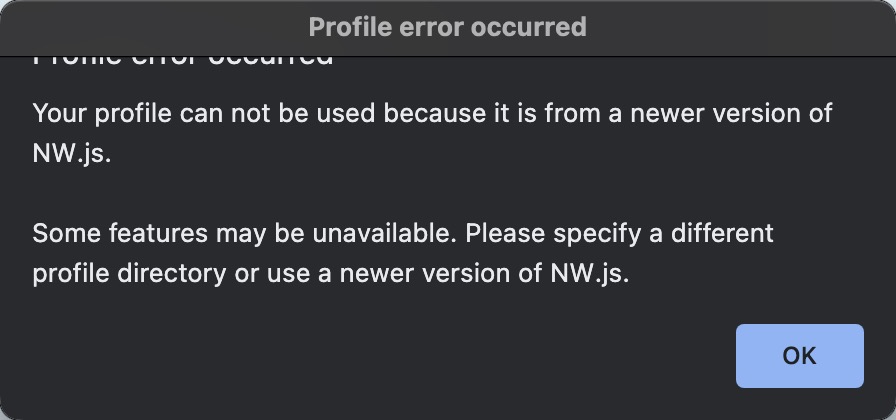The image size is (896, 420).
Task: Click the word "occurred" in the title bar
Action: pos(535,27)
